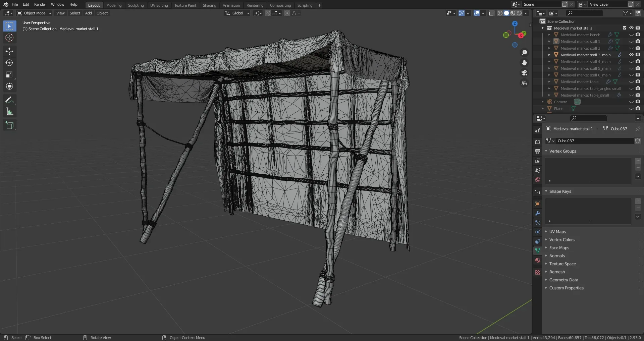Screen dimensions: 644x341
Task: Toggle render camera for Medieval market bench
Action: [638, 35]
